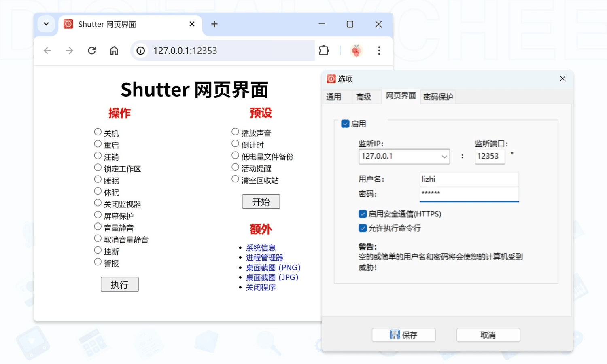
Task: Toggle 允许执行命令行 option
Action: 363,228
